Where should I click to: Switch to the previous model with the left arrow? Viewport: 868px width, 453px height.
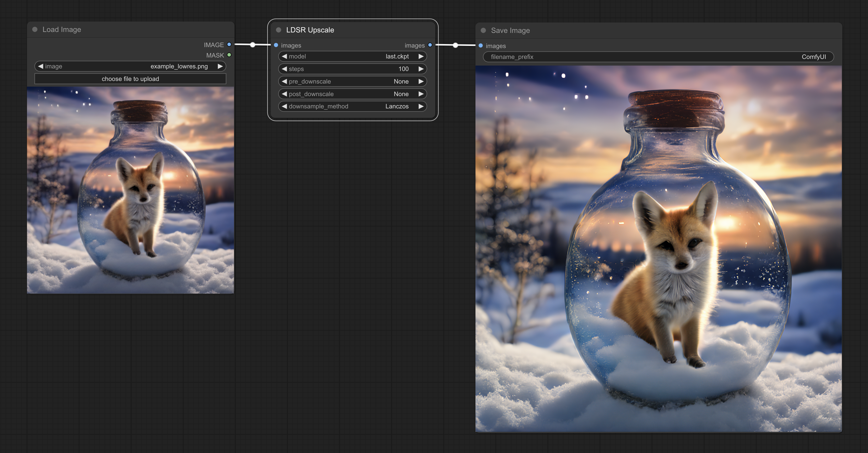284,56
